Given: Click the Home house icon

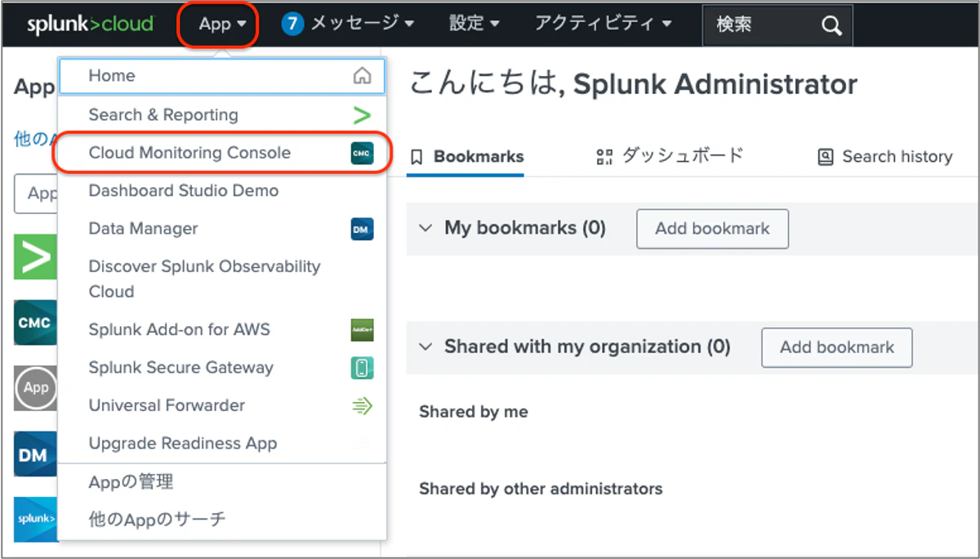Looking at the screenshot, I should [x=362, y=76].
